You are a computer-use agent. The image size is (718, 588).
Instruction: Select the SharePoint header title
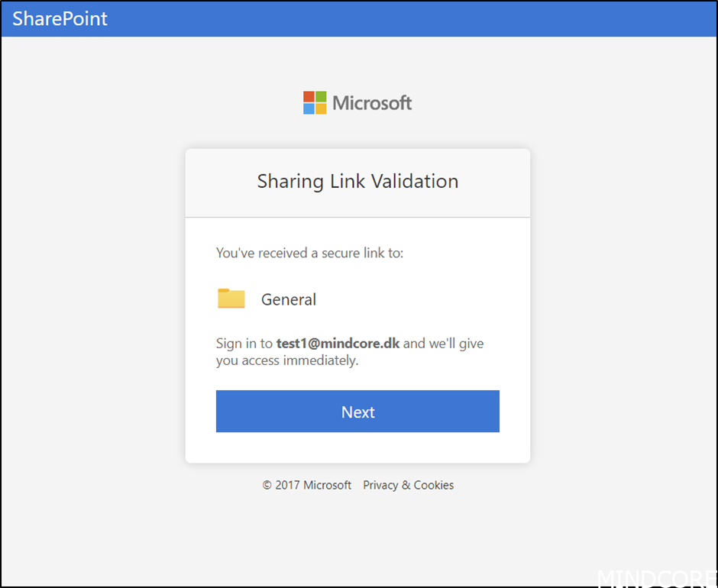(x=60, y=19)
